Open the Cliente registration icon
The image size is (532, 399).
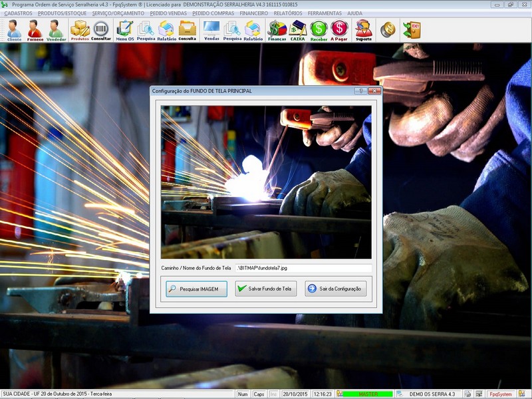14,30
